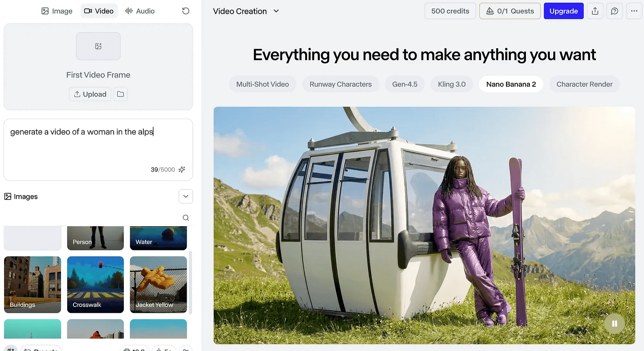Select the Nano Banana 2 pill
644x351 pixels.
[511, 84]
